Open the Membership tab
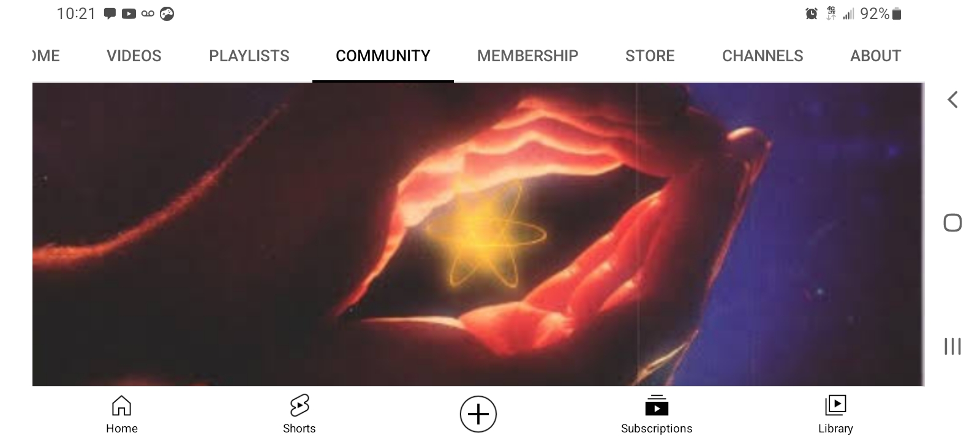 527,56
